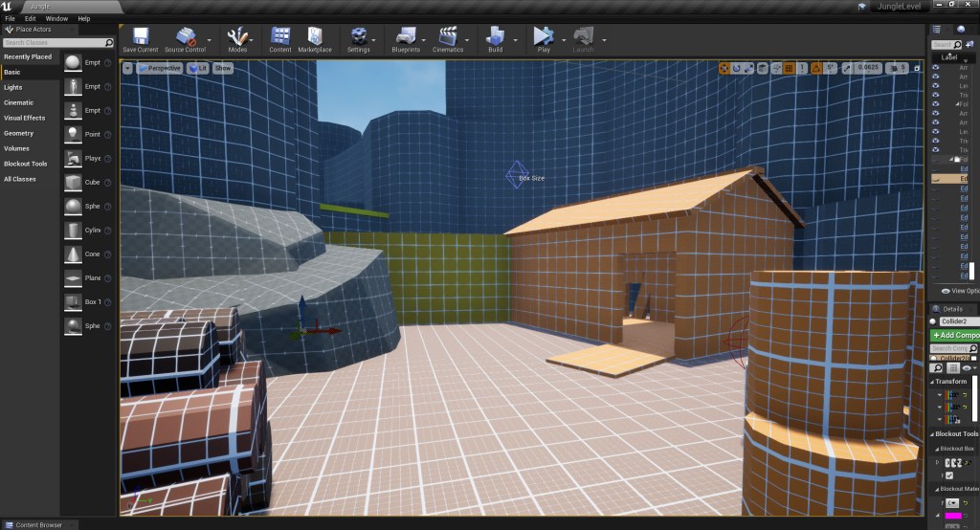This screenshot has width=980, height=530.
Task: Click the Show viewport button
Action: [x=223, y=68]
